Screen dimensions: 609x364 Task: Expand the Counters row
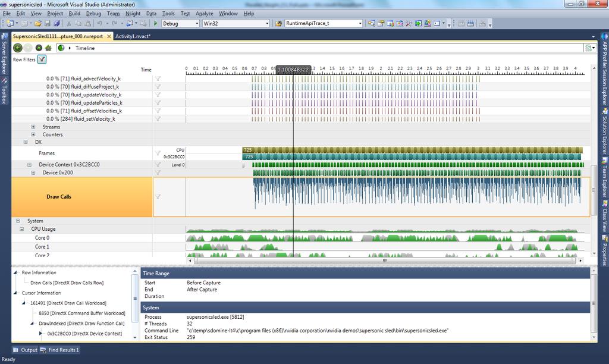pos(33,134)
